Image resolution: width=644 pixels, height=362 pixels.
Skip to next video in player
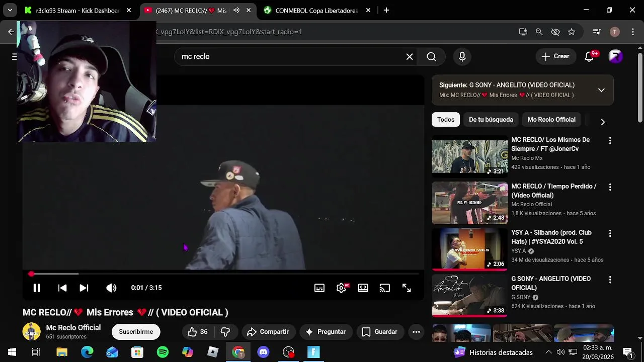point(84,288)
